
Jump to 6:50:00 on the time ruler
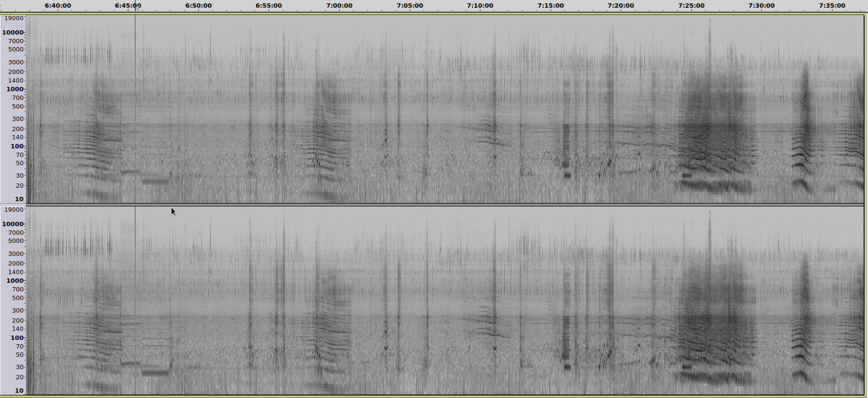198,6
